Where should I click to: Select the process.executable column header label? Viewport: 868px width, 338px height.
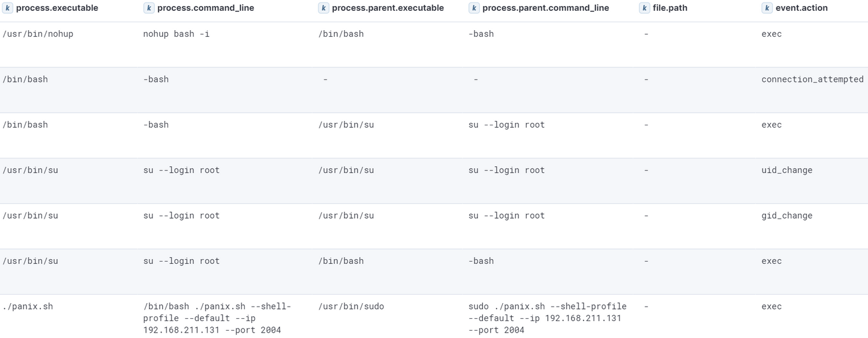[57, 8]
